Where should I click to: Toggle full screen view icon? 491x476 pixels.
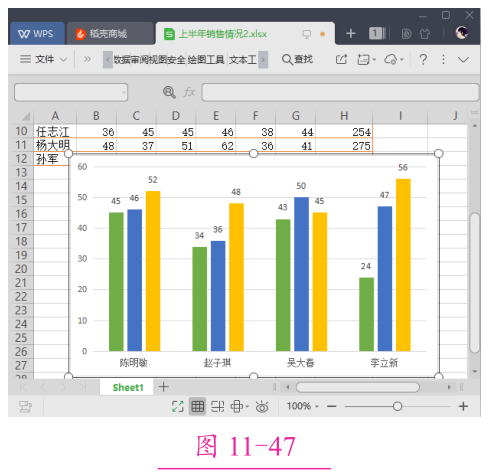(x=178, y=406)
